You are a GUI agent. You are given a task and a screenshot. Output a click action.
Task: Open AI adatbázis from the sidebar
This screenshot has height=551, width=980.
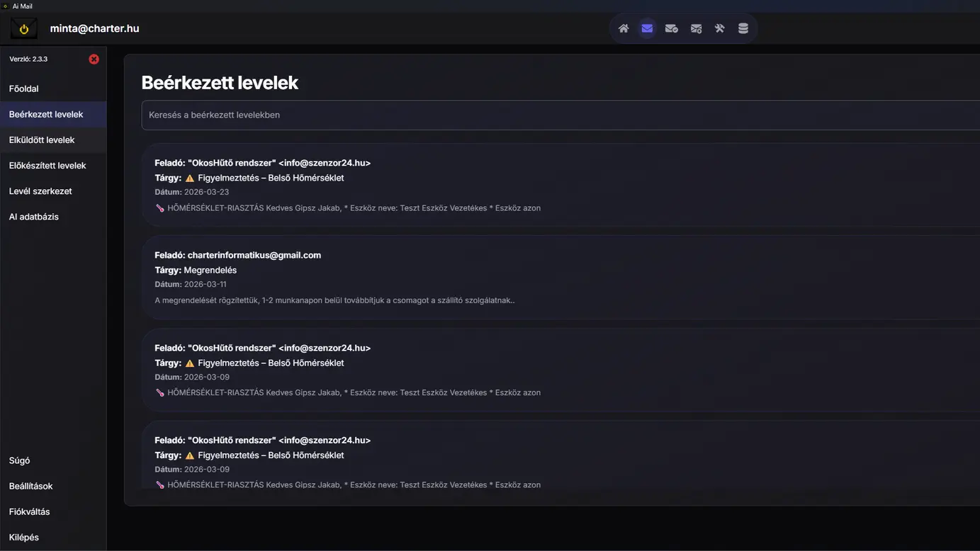[34, 217]
